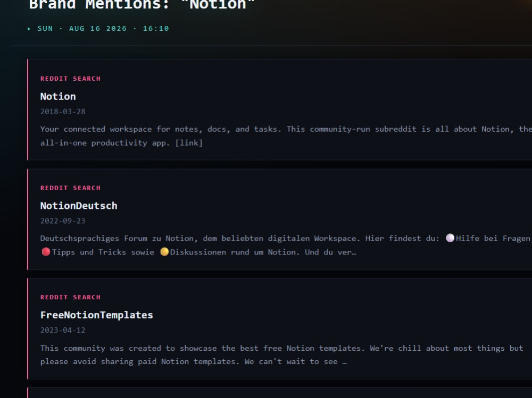Click the "This community was created" description
The height and width of the screenshot is (398, 532).
click(x=282, y=354)
